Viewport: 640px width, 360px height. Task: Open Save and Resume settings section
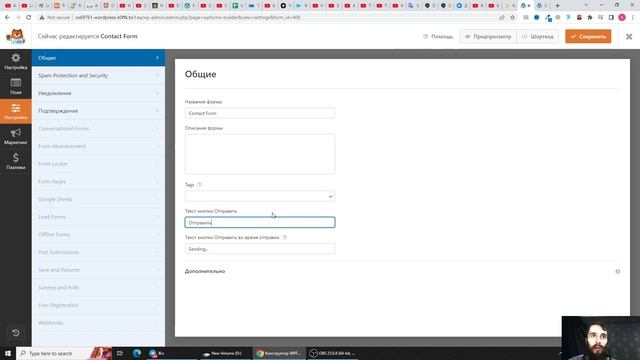tap(98, 270)
